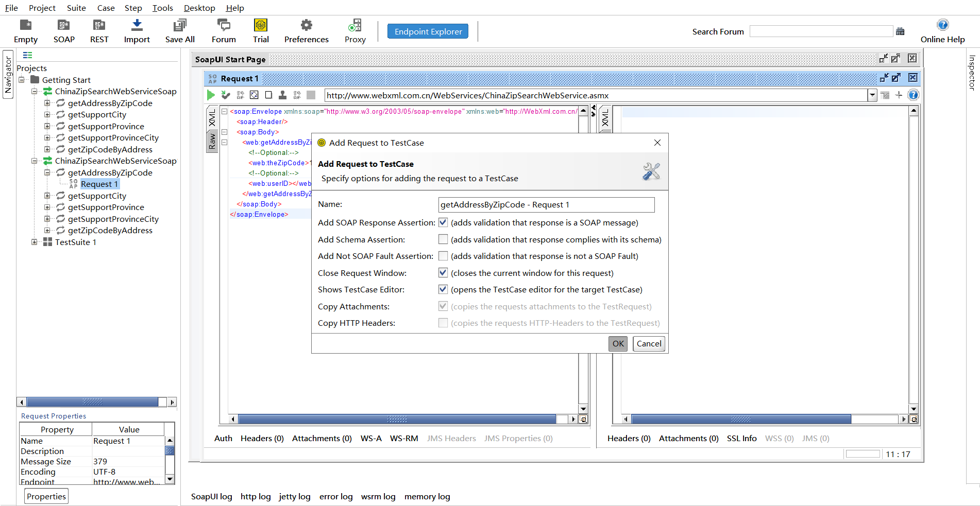Viewport: 980px width, 506px height.
Task: Click the Properties button at bottom left
Action: [46, 496]
